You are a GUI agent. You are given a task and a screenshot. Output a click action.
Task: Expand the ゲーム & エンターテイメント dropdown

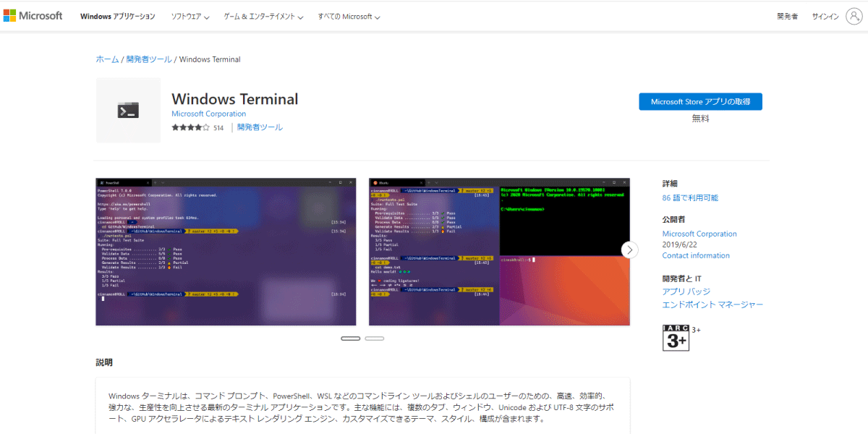pos(263,17)
